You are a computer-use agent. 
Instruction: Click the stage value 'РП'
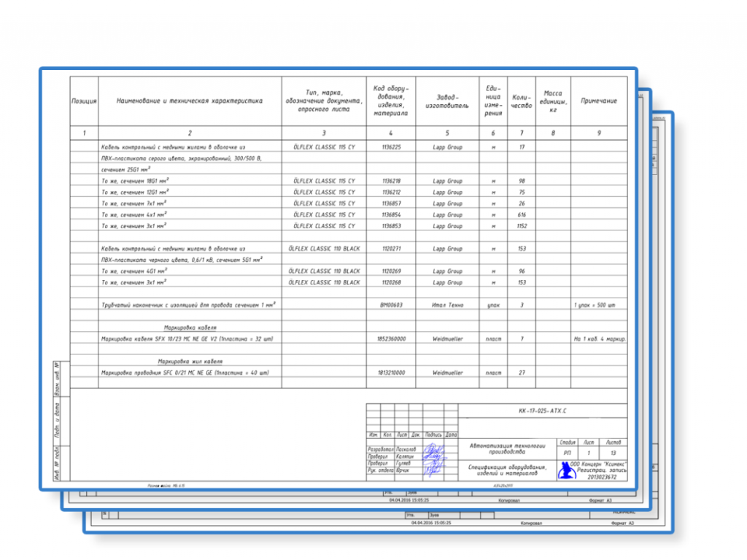click(567, 453)
